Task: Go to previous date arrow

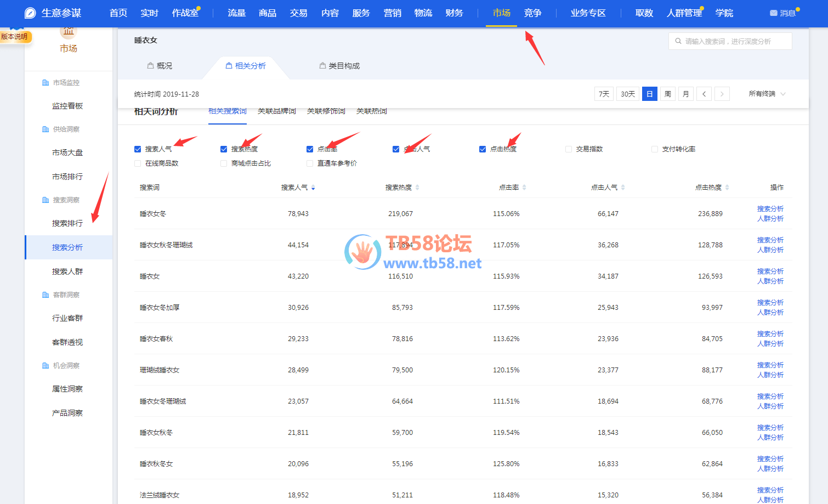Action: (704, 94)
